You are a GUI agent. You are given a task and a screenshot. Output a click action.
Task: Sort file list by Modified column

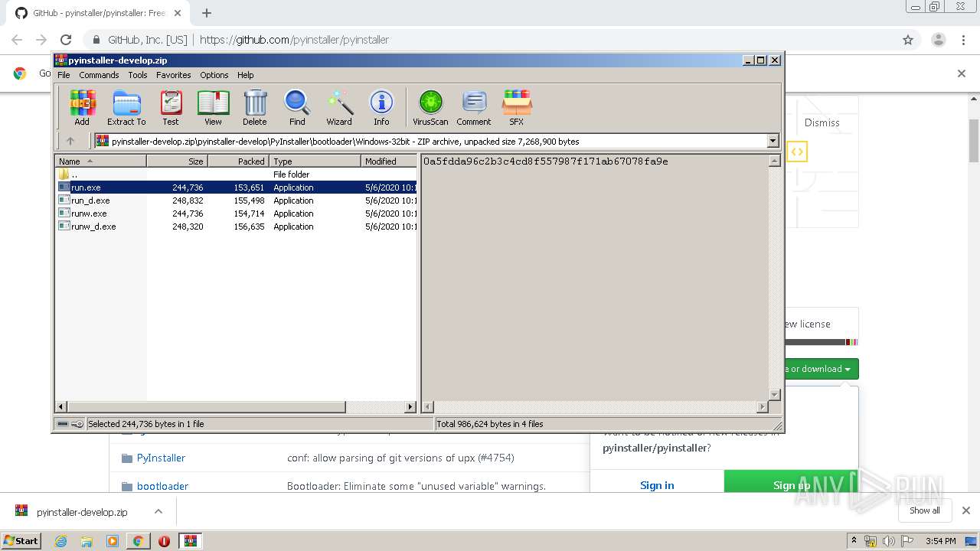tap(389, 161)
